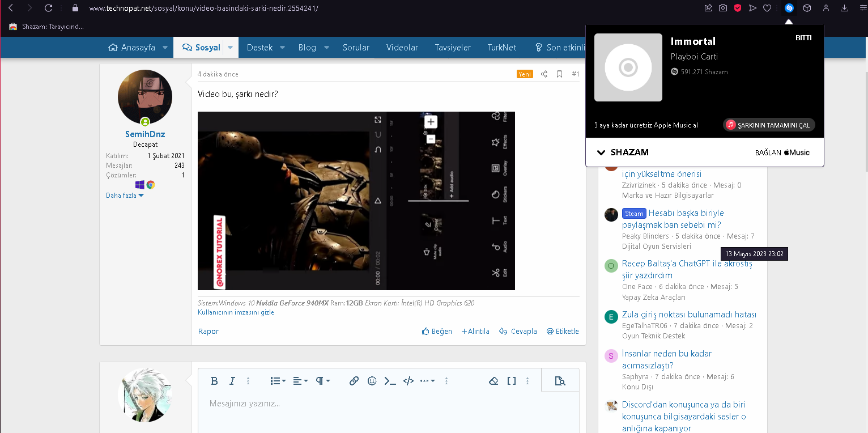Viewport: 868px width, 433px height.
Task: Open the Shazam extension icon in the browser toolbar
Action: pyautogui.click(x=789, y=8)
